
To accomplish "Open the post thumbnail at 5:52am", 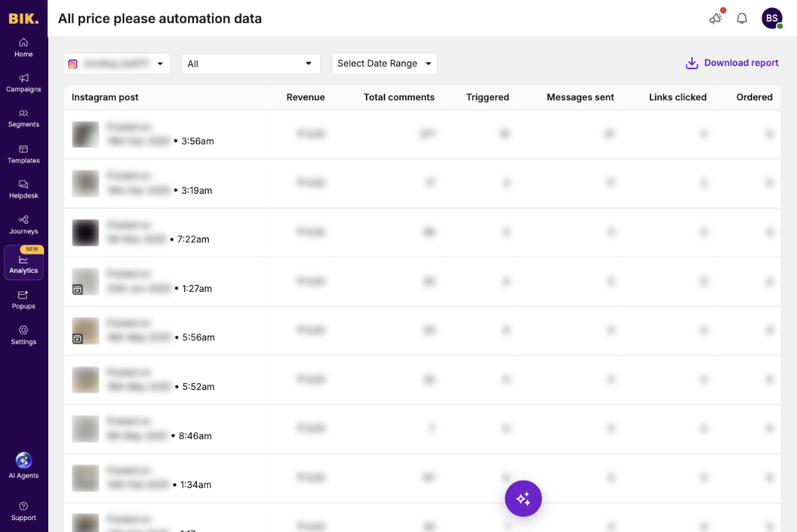I will pyautogui.click(x=85, y=380).
